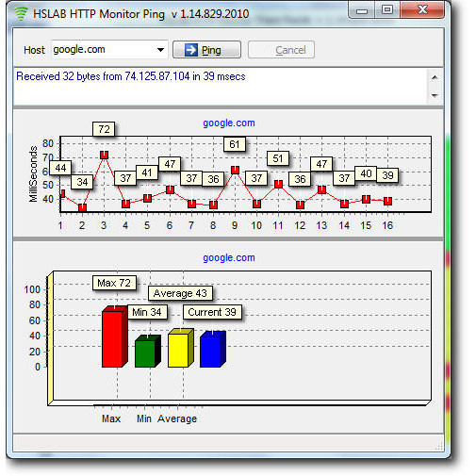Click the MilliSeconds axis label

(x=33, y=173)
